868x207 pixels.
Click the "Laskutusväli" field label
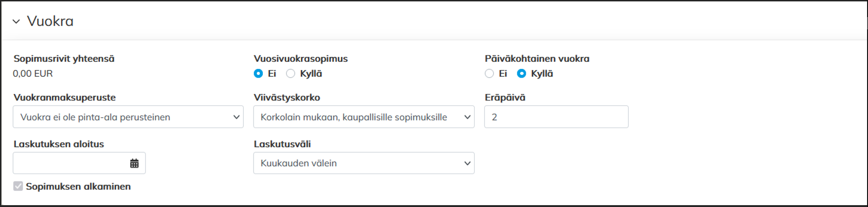coord(282,144)
